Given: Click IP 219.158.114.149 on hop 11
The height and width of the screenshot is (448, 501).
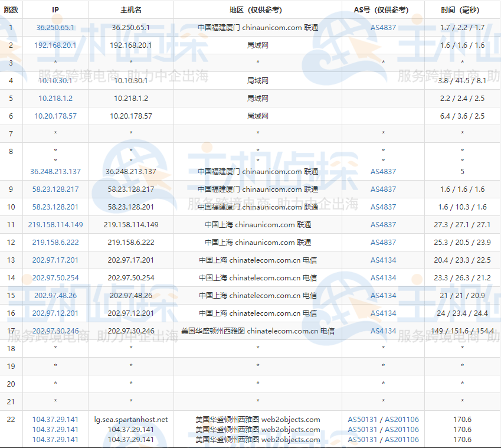Looking at the screenshot, I should coord(56,224).
